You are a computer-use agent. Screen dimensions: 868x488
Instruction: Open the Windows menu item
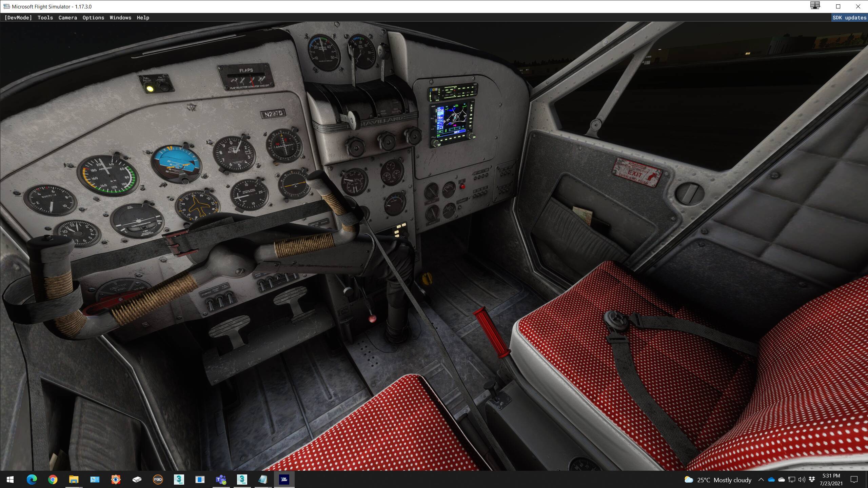[x=120, y=18]
